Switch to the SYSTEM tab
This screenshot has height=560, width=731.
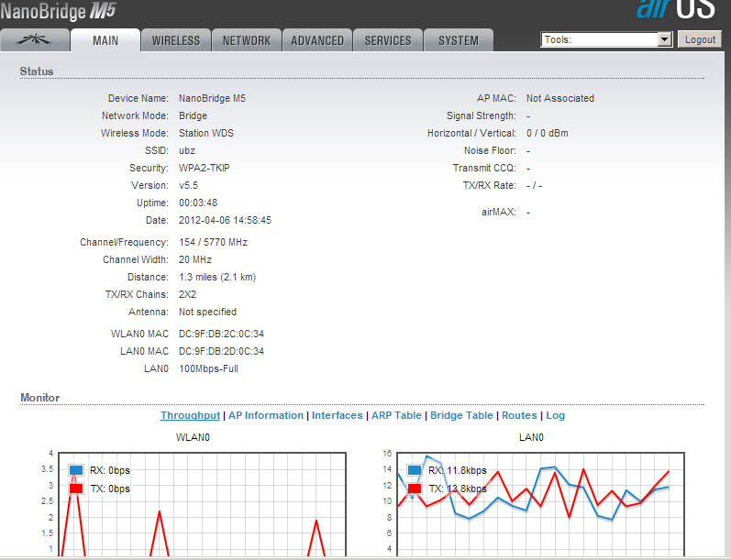(459, 40)
